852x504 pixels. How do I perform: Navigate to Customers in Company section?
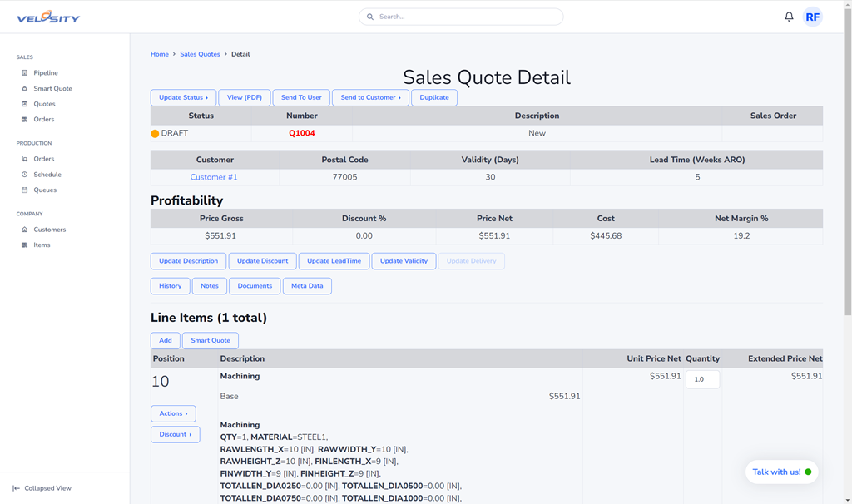49,230
